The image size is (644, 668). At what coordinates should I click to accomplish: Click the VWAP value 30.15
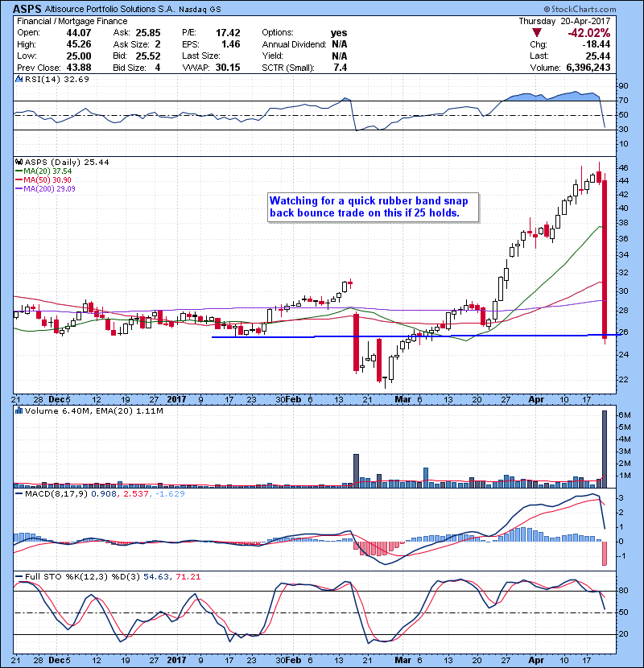(228, 68)
